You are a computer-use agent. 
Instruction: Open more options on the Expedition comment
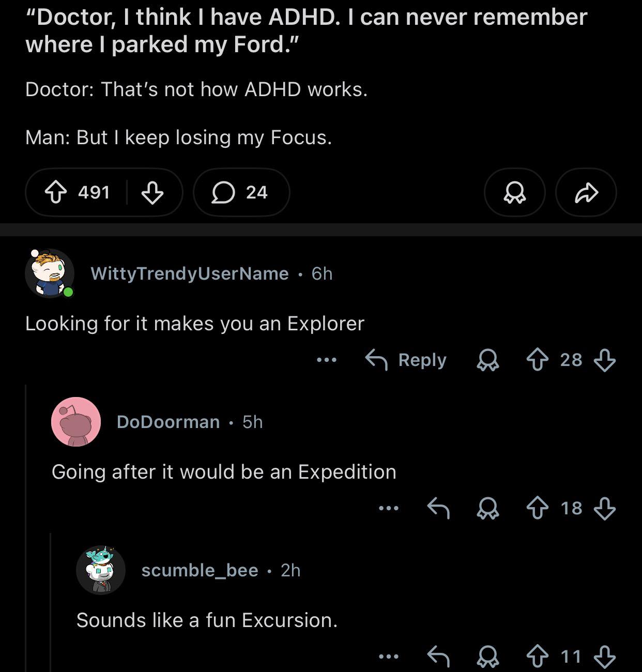tap(389, 508)
